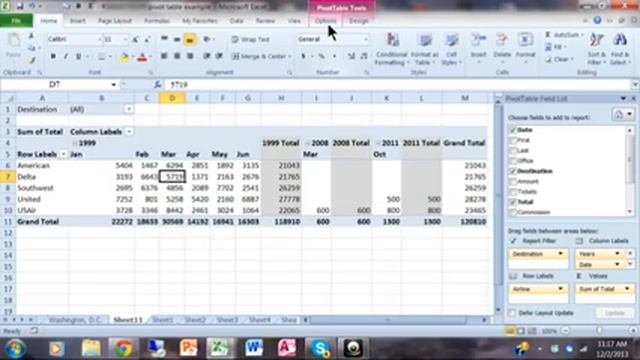Click the Center alignment icon
This screenshot has height=360, width=640.
coord(177,56)
